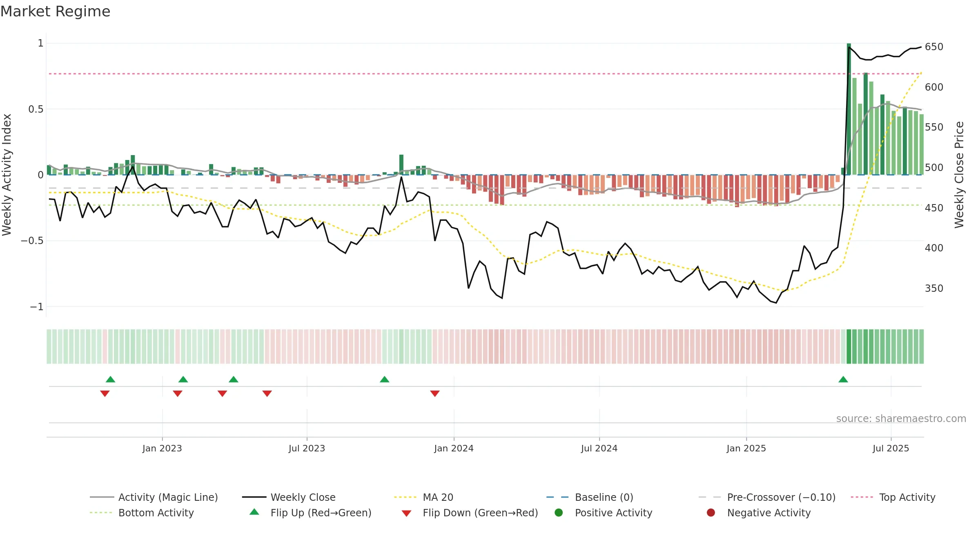Screen dimensions: 980x551
Task: Click the −0.5 activity axis value
Action: point(32,240)
